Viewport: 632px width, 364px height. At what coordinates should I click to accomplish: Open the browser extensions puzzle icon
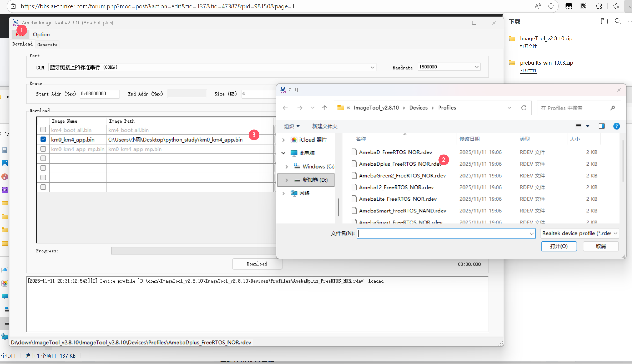[x=599, y=6]
